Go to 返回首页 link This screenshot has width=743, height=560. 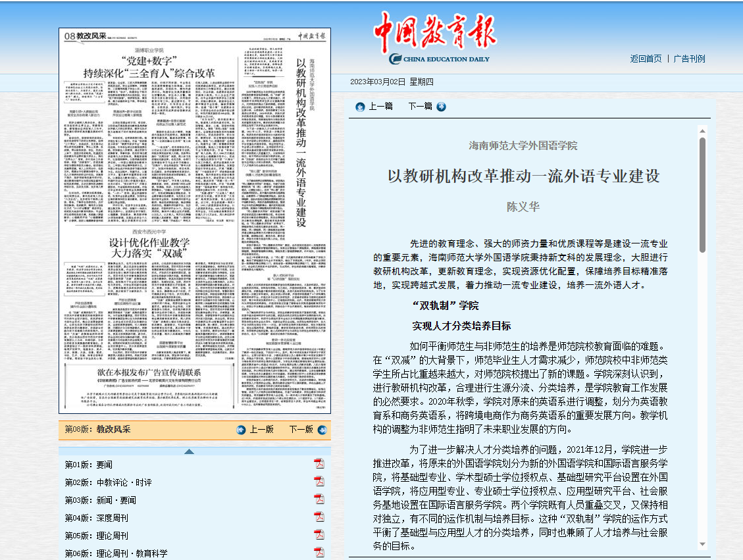646,59
